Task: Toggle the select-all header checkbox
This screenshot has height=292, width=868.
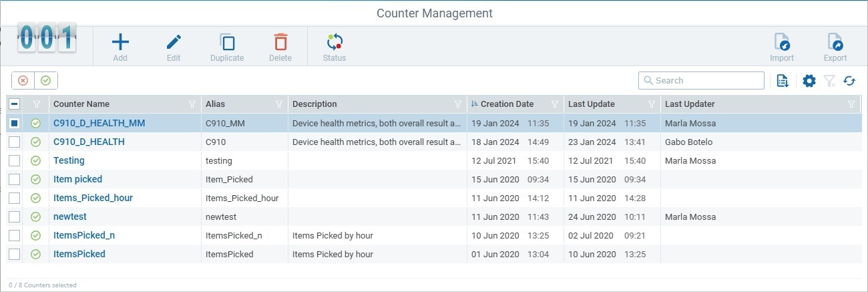Action: [15, 104]
